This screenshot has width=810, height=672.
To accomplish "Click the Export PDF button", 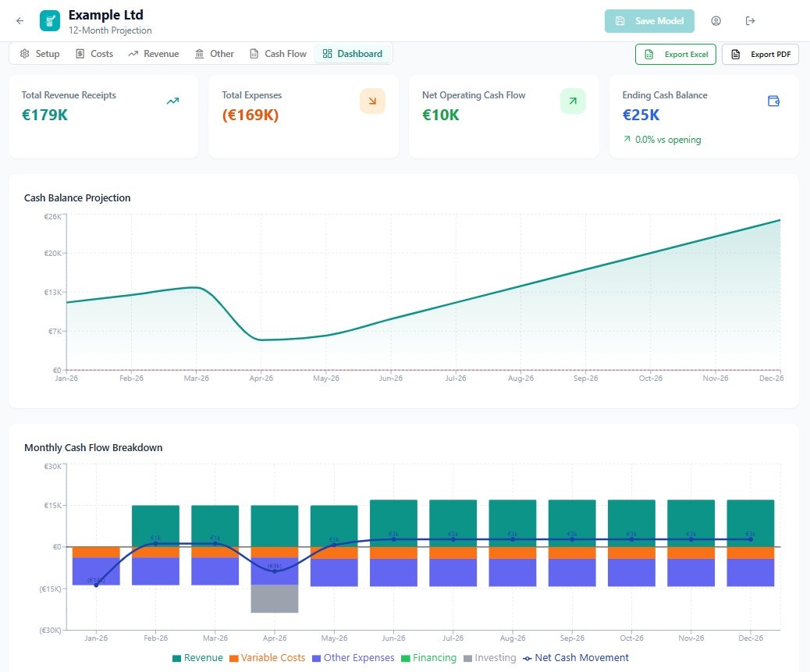I will pos(760,54).
